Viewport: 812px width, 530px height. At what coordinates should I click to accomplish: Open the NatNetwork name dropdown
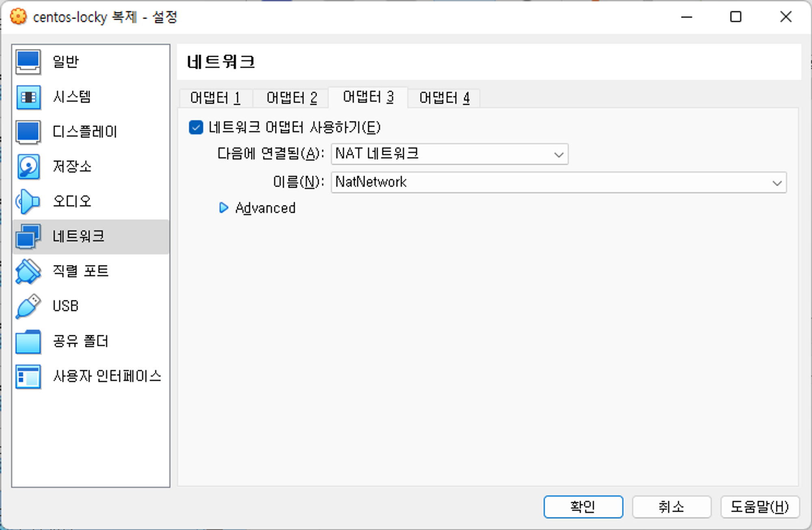[558, 182]
